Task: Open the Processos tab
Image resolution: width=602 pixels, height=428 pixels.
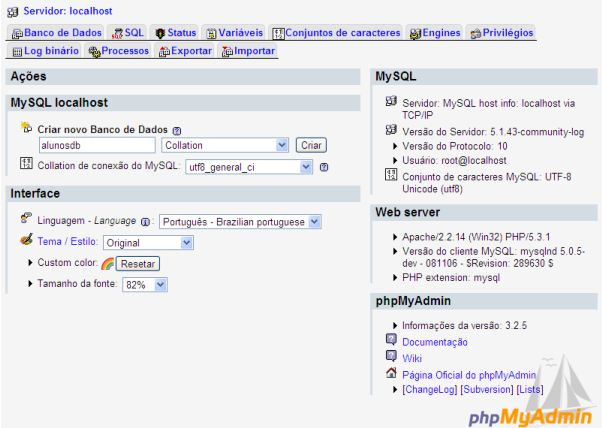Action: (x=119, y=51)
